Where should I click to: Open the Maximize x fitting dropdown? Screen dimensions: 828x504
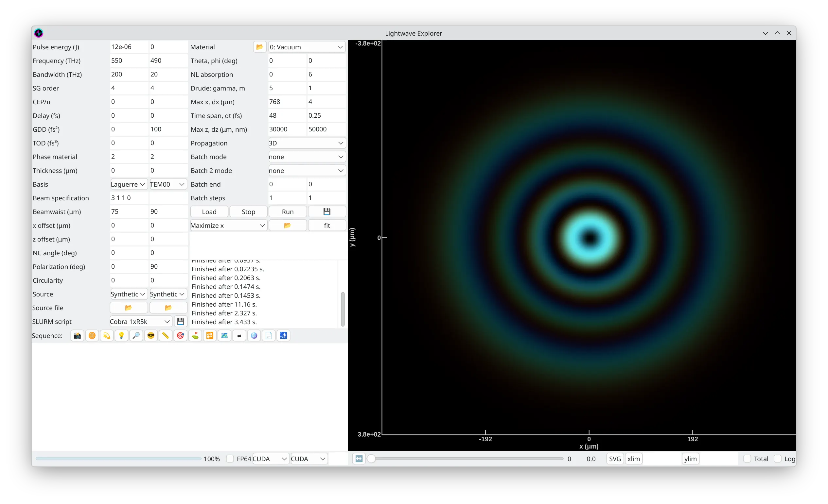coord(228,225)
